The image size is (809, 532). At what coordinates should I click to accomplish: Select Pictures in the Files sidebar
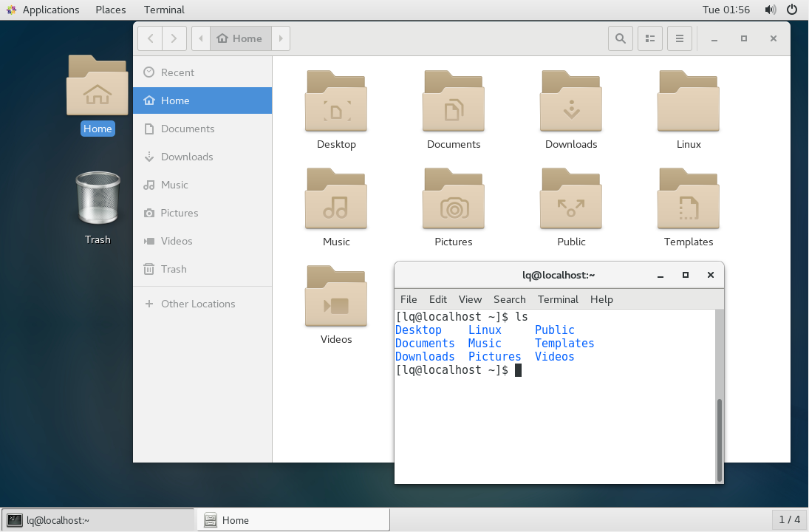pyautogui.click(x=202, y=213)
